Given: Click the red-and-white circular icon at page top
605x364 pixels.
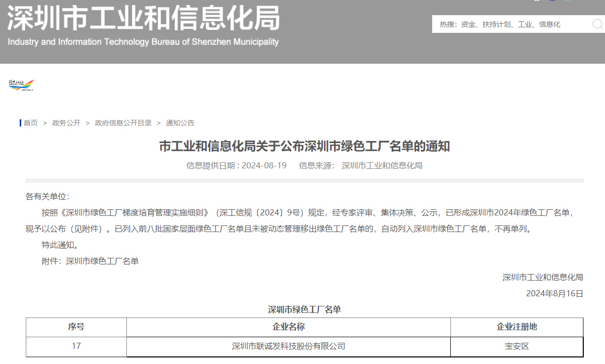Looking at the screenshot, I should click(x=537, y=2).
